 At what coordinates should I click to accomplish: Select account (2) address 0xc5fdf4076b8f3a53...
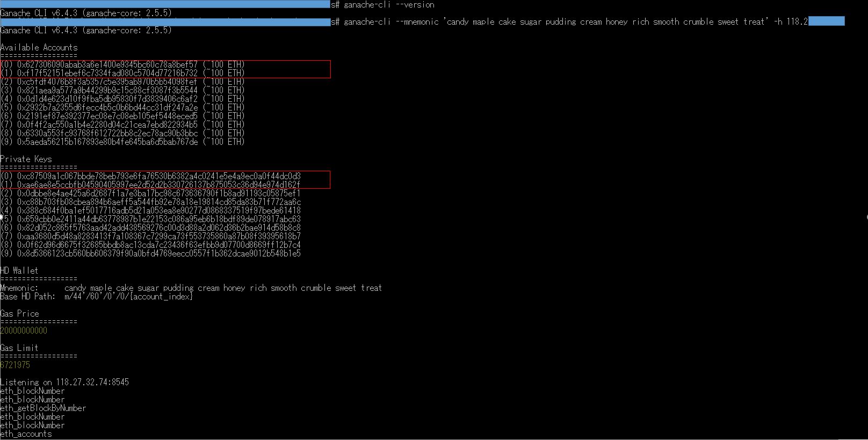[x=107, y=82]
